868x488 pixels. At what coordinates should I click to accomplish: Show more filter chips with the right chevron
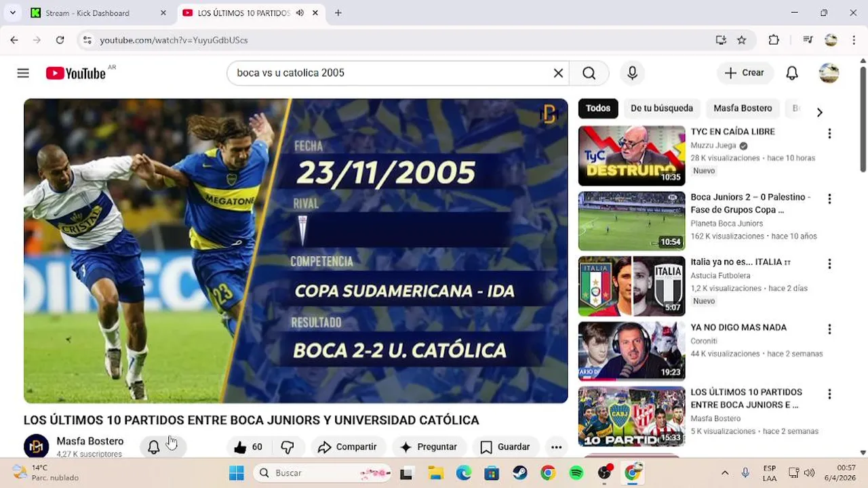819,113
